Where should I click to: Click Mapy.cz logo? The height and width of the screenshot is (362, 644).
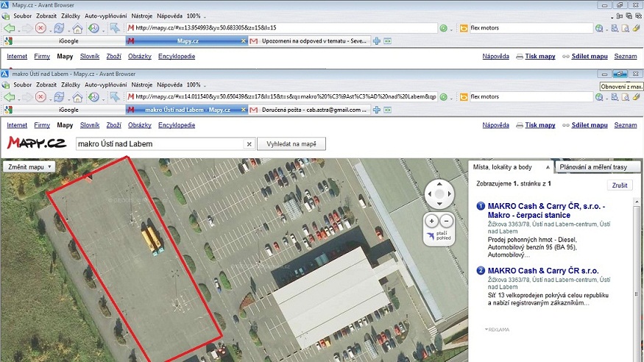point(36,143)
